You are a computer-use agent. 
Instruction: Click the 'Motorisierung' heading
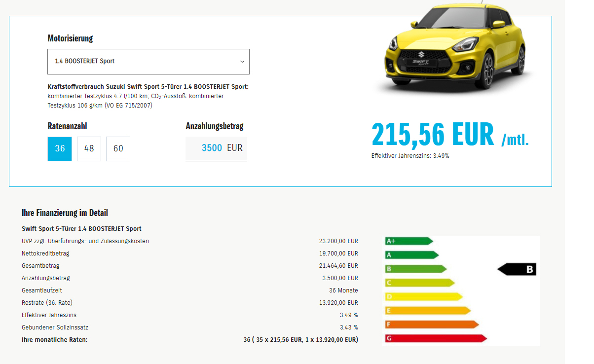(70, 38)
